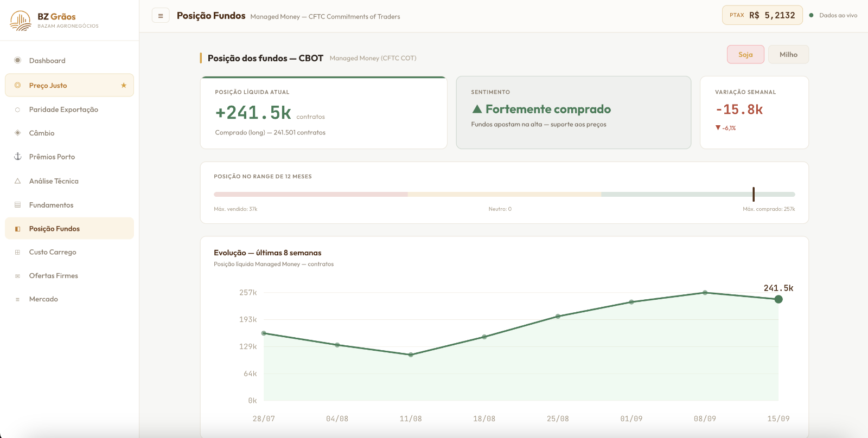Click the up triangle in Sentimento card
Viewport: 868px width, 438px height.
477,109
